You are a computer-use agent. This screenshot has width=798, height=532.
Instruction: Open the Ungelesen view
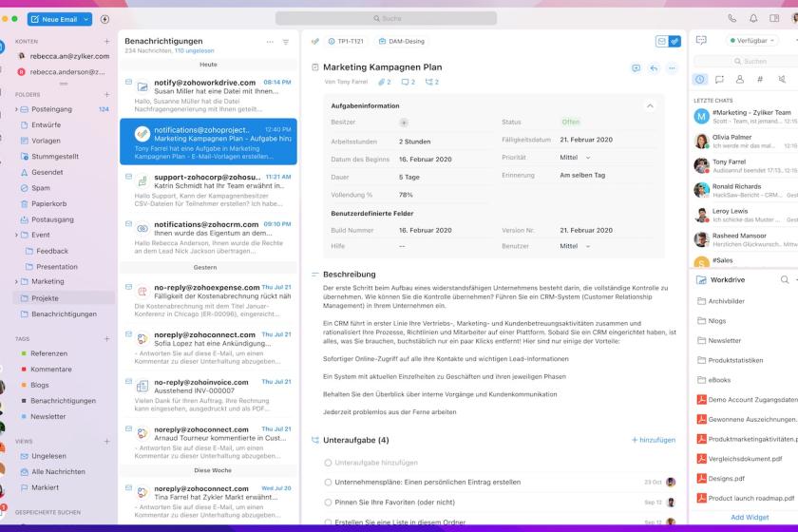pos(48,456)
